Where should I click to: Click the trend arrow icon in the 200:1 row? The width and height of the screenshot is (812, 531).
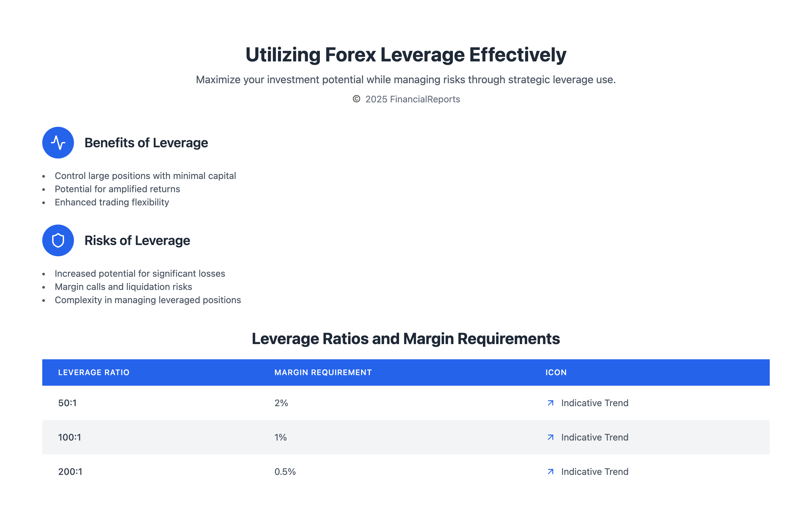coord(550,472)
